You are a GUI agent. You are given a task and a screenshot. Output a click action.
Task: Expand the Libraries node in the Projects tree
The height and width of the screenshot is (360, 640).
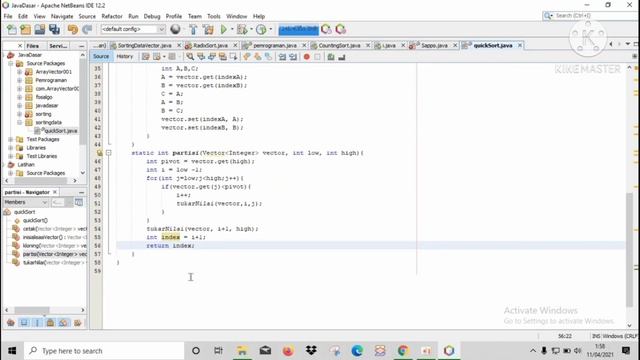[x=10, y=148]
